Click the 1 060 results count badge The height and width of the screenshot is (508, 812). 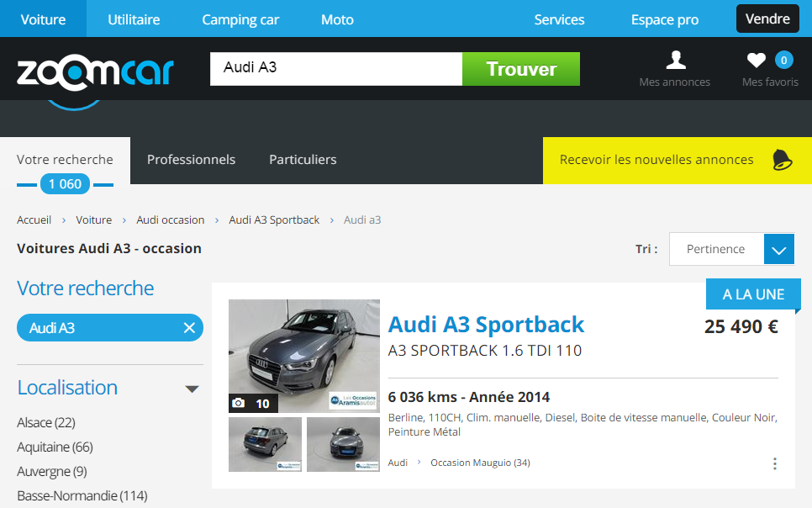pyautogui.click(x=66, y=184)
